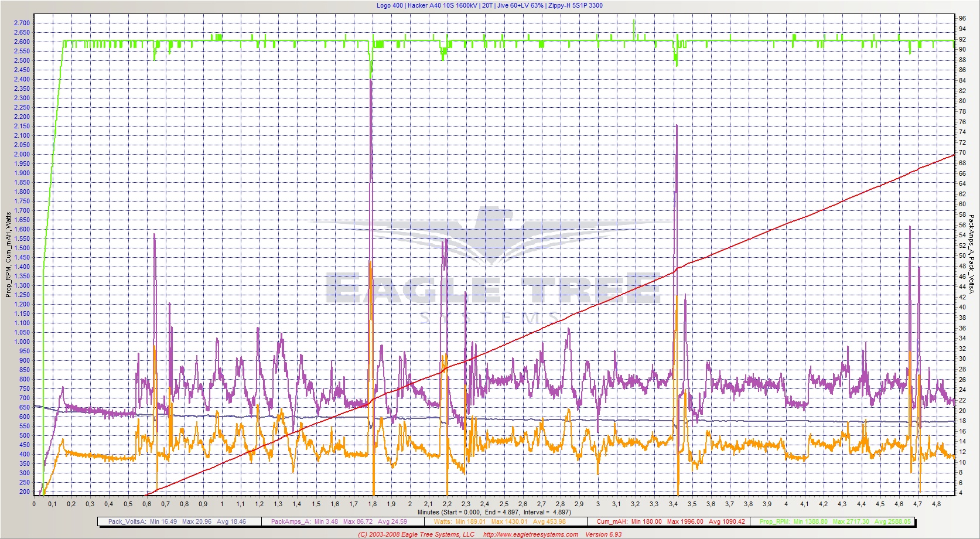Click the 2,5 tick on time axis
The width and height of the screenshot is (980, 539).
504,504
